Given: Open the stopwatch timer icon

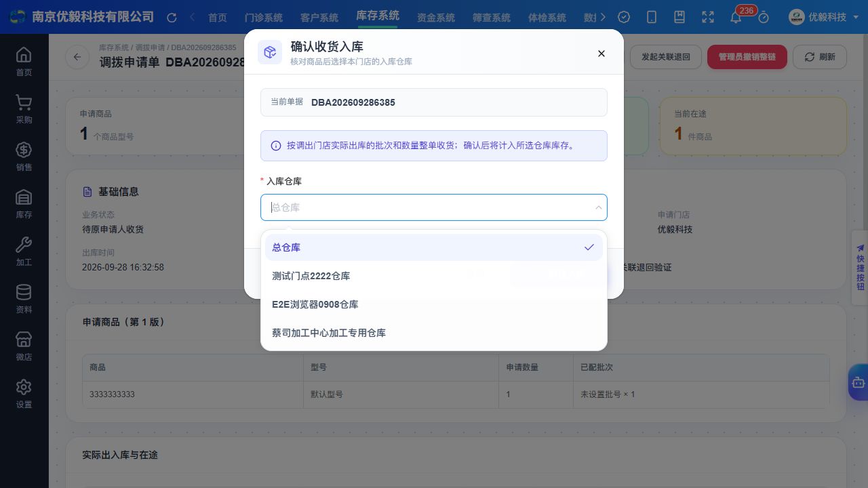Looking at the screenshot, I should 764,18.
